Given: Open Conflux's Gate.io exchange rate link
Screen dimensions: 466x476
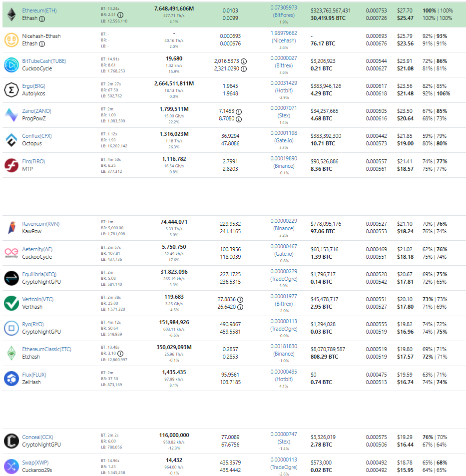Looking at the screenshot, I should tap(284, 137).
